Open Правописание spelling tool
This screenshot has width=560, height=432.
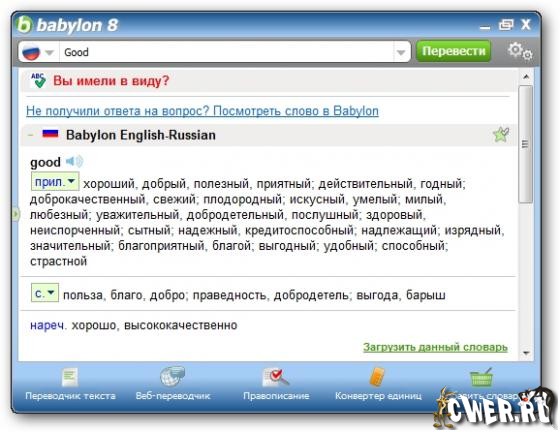pos(276,384)
